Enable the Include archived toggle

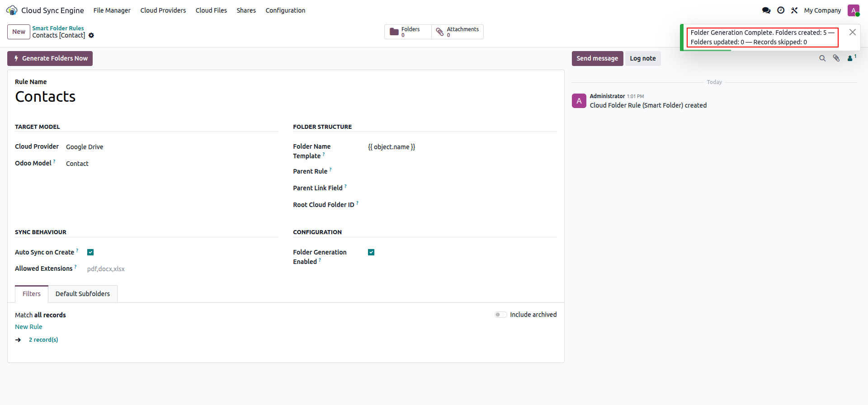[x=500, y=315]
